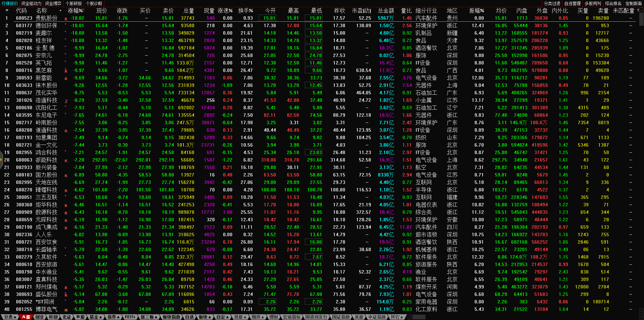Click the header dropdown triangle beside 代码
Viewport: 644px width, 320px height.
[x=7, y=11]
